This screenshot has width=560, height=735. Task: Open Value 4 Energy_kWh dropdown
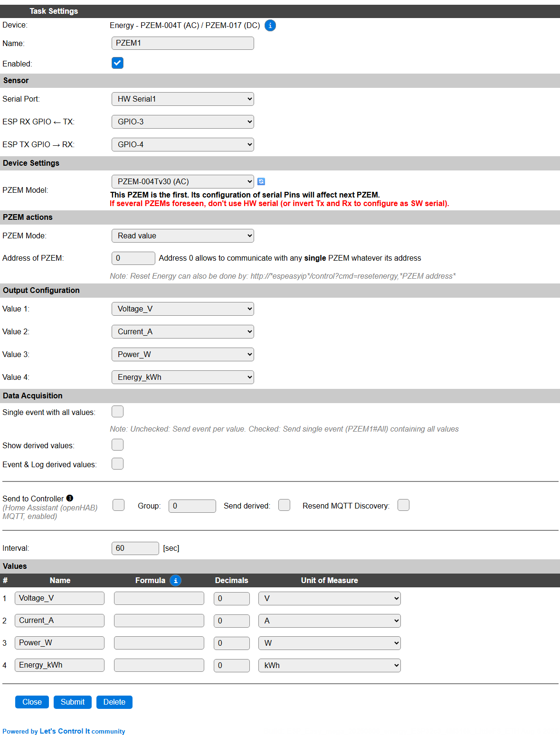[x=183, y=377]
